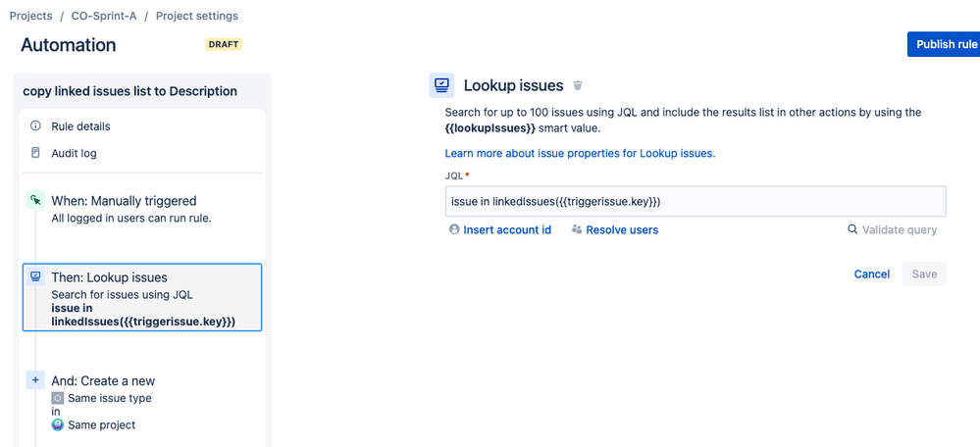
Task: Cancel the Lookup issues edit
Action: tap(872, 274)
